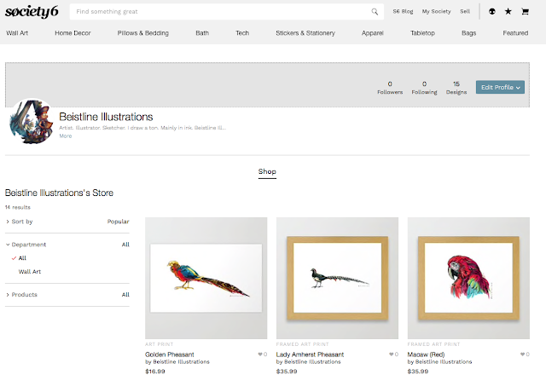This screenshot has height=392, width=546.
Task: Click More in artist bio
Action: tap(66, 135)
